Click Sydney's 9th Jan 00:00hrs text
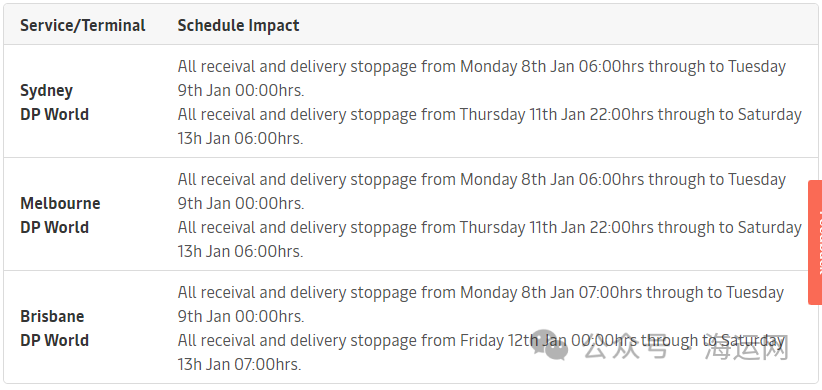 click(241, 91)
